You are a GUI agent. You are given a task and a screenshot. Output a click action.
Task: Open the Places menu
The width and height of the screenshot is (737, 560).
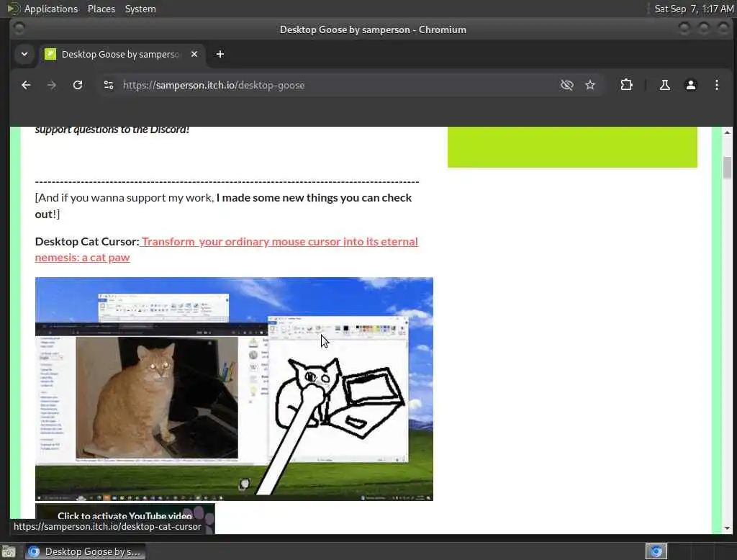tap(101, 9)
